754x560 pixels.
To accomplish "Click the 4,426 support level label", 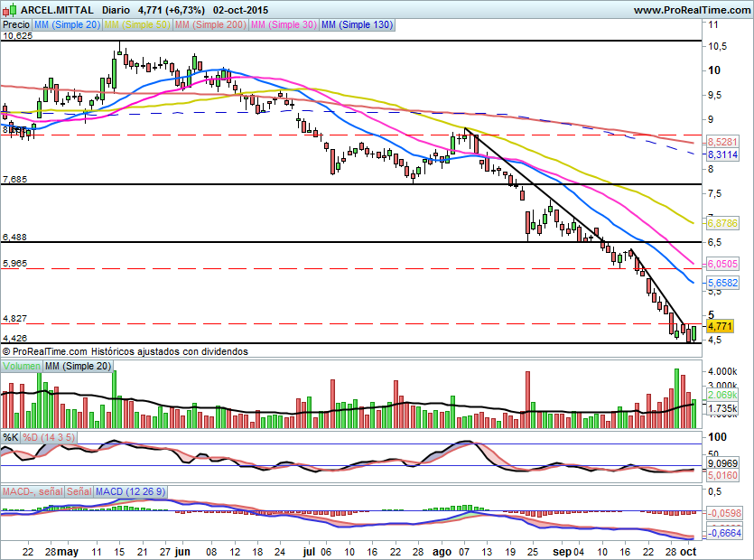I will click(15, 338).
